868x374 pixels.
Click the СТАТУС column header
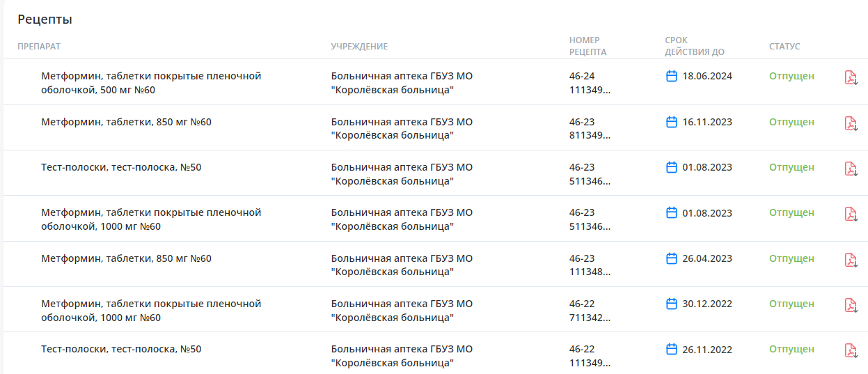click(784, 47)
